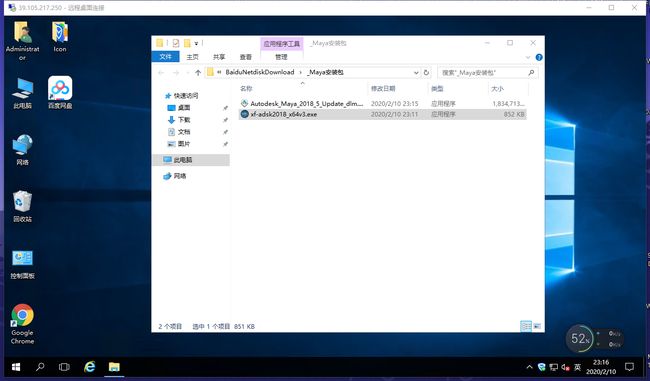Click the new folder quick access icon

pos(187,43)
